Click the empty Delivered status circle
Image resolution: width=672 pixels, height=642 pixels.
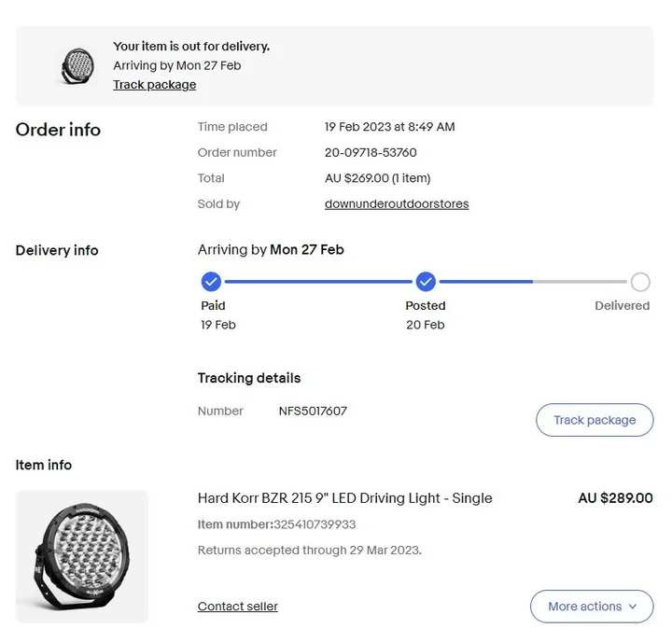[x=640, y=282]
